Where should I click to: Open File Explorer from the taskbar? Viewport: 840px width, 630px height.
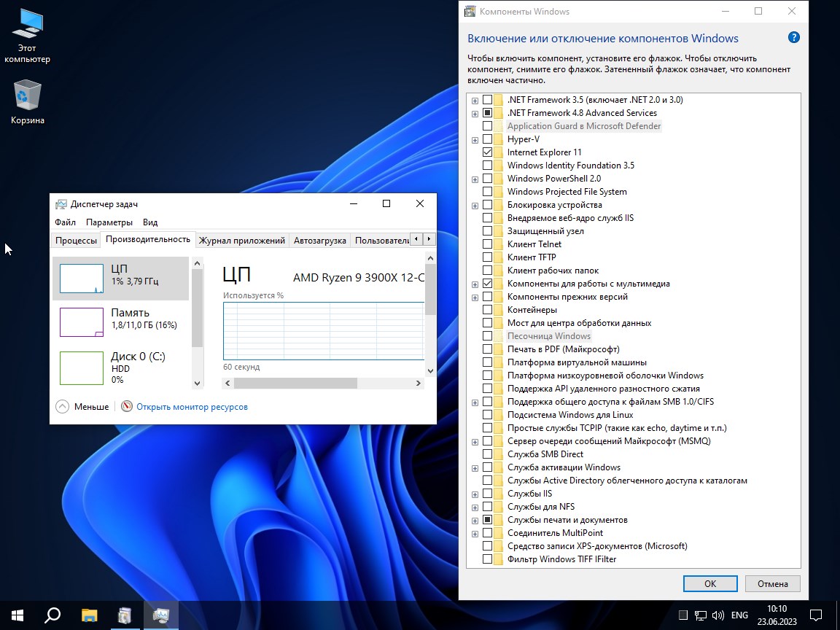[x=89, y=615]
